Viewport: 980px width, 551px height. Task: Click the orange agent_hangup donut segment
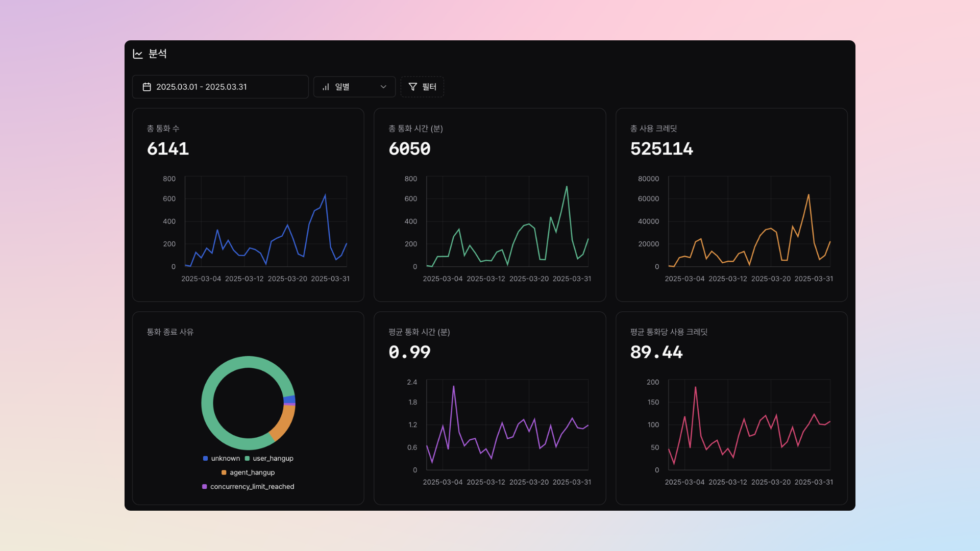click(285, 421)
